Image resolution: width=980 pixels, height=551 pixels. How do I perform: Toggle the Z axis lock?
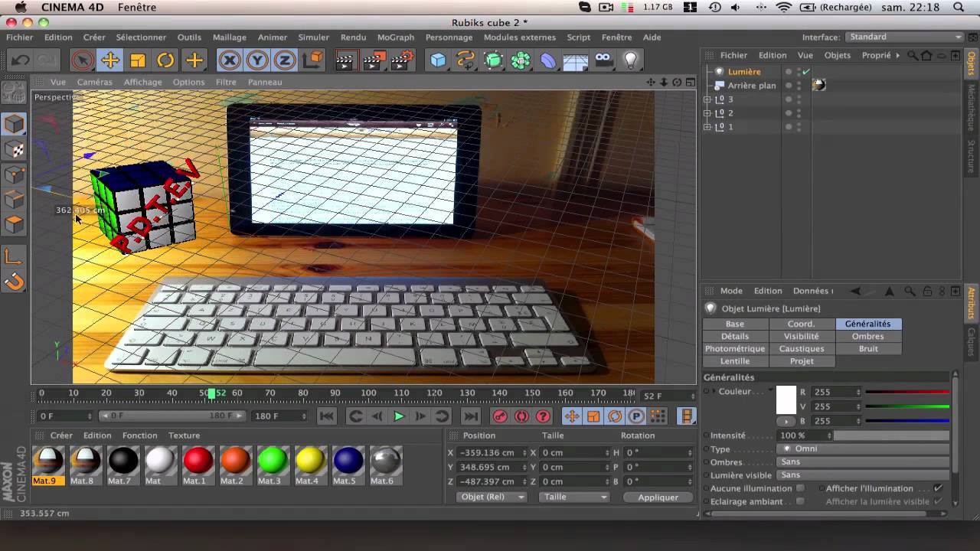tap(284, 60)
